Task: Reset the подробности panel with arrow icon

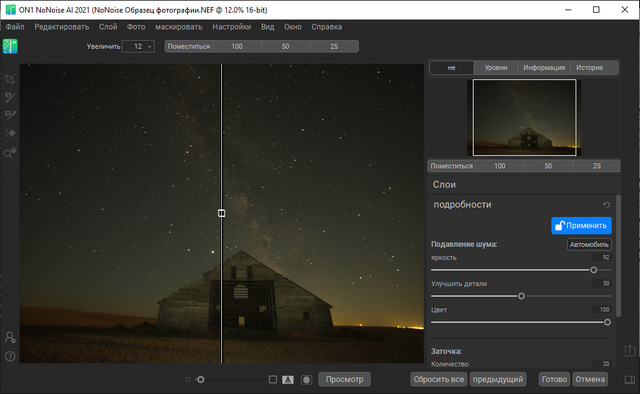Action: coord(607,205)
